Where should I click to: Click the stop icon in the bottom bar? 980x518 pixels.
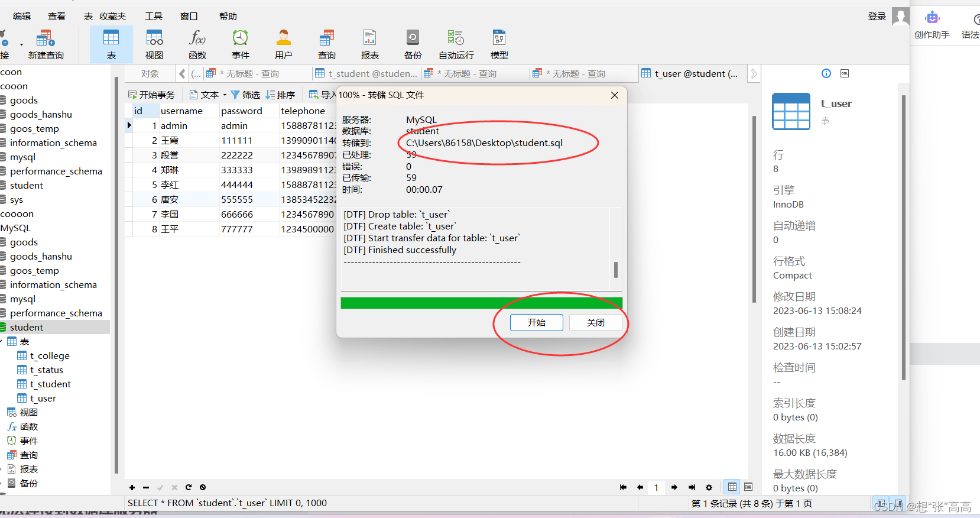[x=203, y=487]
